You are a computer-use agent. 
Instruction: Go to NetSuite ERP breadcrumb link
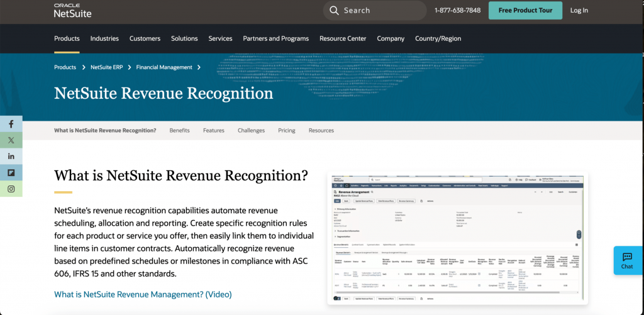107,67
